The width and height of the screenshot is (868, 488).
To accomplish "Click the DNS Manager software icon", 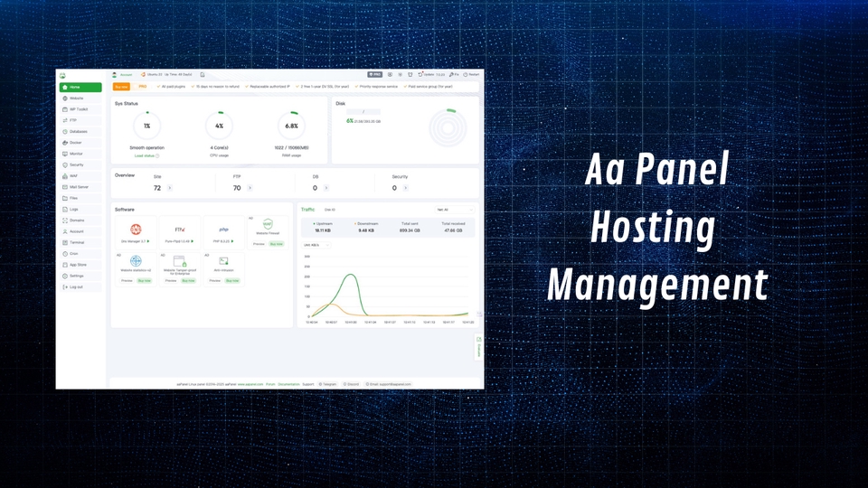I will click(136, 230).
